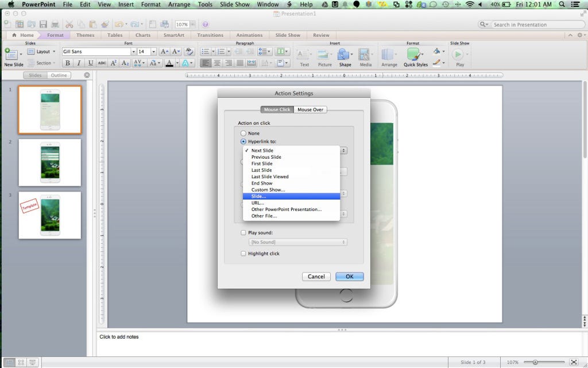The image size is (588, 368).
Task: Close the slides pane with X icon
Action: pos(87,75)
